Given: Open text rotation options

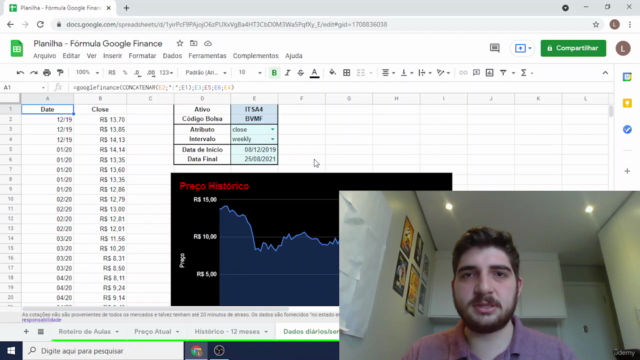Looking at the screenshot, I should pyautogui.click(x=443, y=73).
